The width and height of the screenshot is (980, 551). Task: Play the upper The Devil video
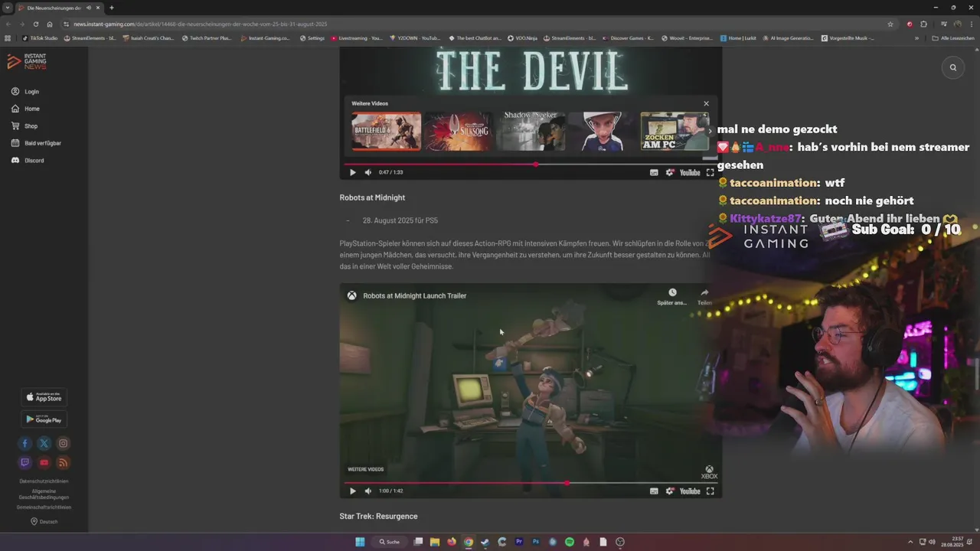pos(352,172)
